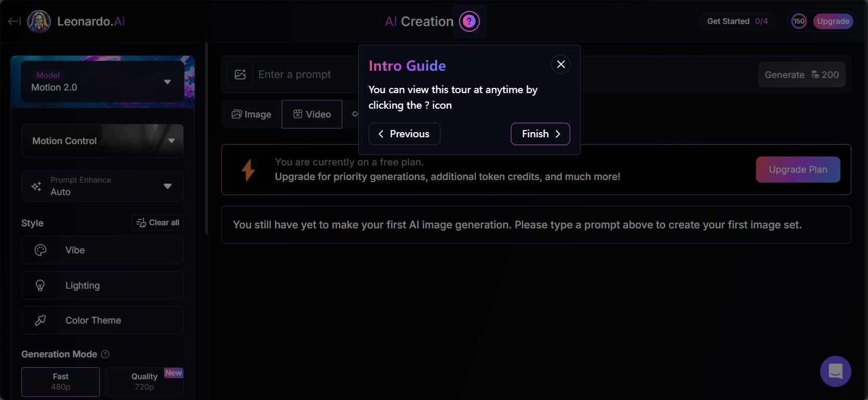
Task: Click the Finish button in the guide
Action: coord(540,134)
